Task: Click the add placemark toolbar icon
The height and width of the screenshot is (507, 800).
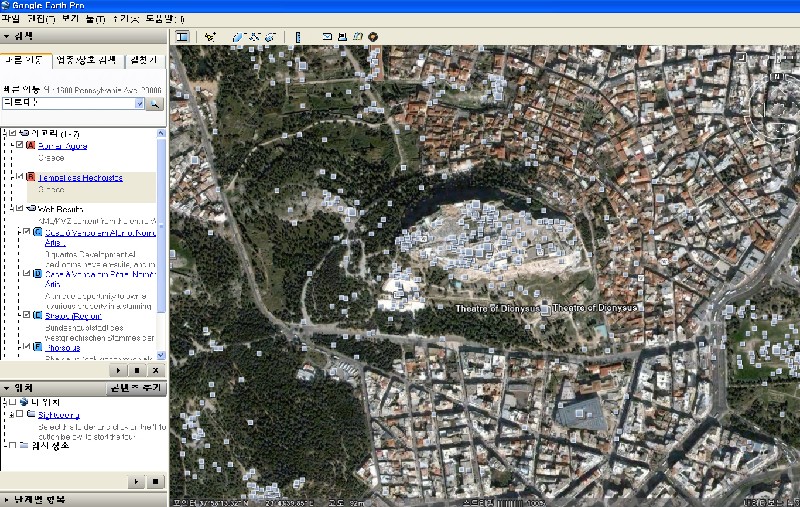Action: click(x=211, y=37)
